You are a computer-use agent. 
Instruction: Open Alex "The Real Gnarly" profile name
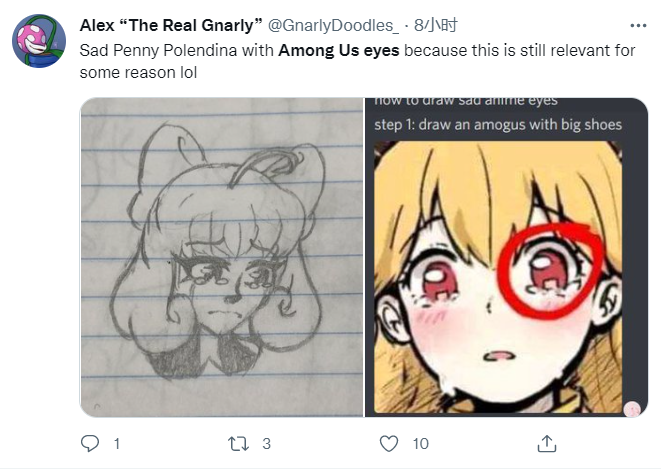pyautogui.click(x=170, y=25)
